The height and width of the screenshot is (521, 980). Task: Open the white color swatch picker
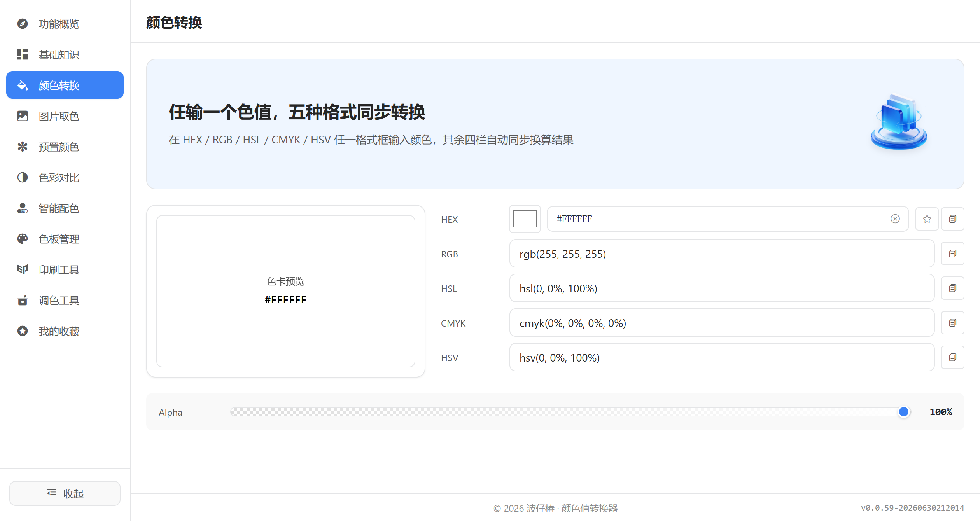(x=525, y=219)
